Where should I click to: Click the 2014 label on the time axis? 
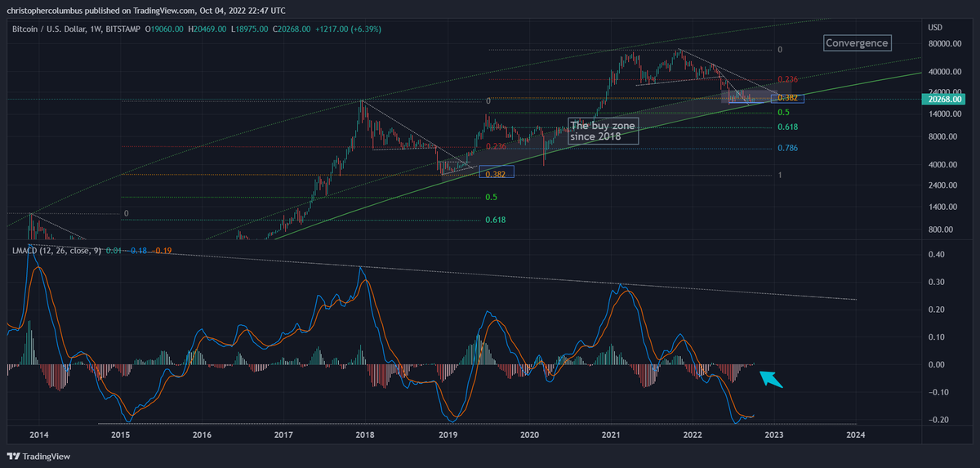click(38, 435)
